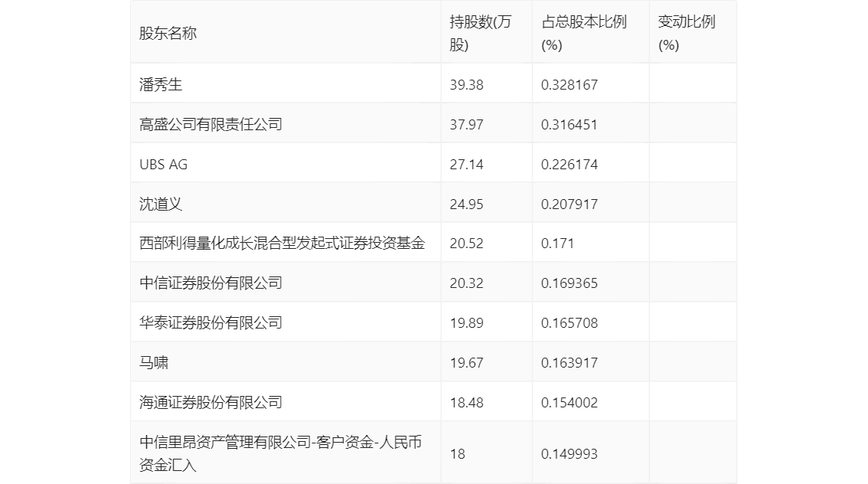The image size is (868, 484).
Task: Select shareholder 华泰证券股份有限公司
Action: coord(211,323)
